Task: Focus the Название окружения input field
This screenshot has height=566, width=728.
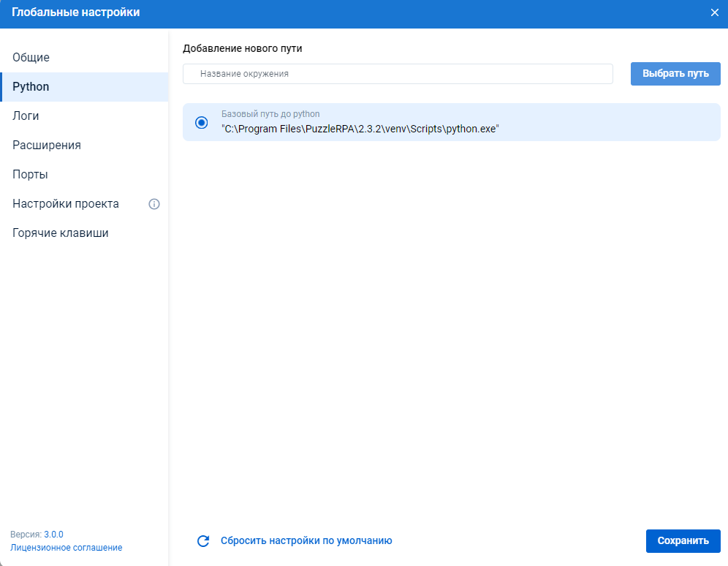Action: point(398,74)
